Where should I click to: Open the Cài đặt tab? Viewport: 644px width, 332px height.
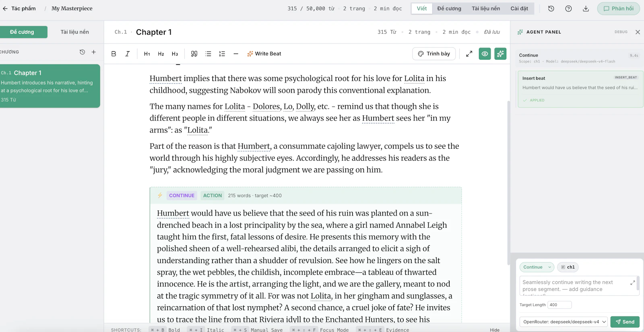(x=519, y=8)
